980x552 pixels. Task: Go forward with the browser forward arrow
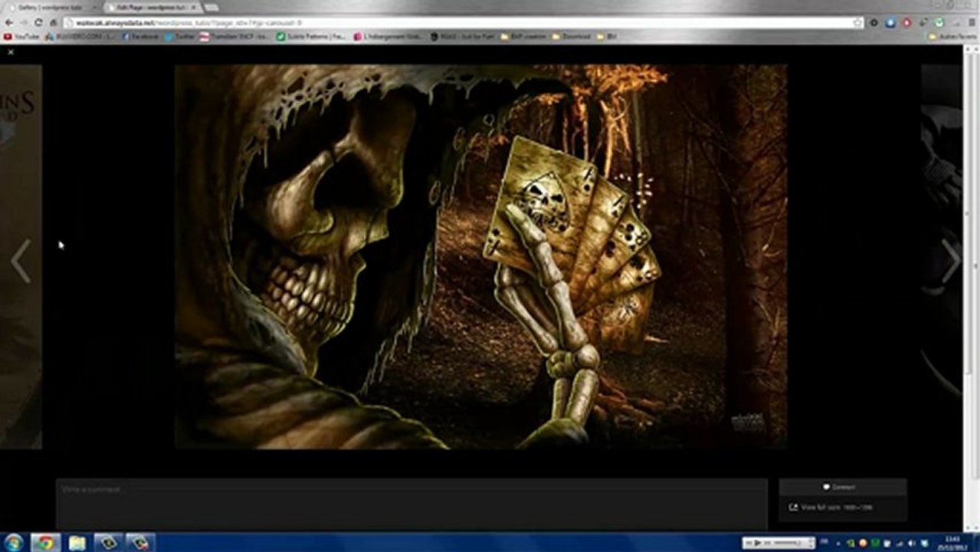[x=24, y=22]
